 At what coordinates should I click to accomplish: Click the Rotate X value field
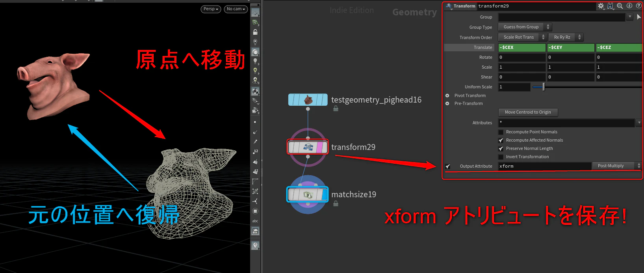(x=522, y=57)
